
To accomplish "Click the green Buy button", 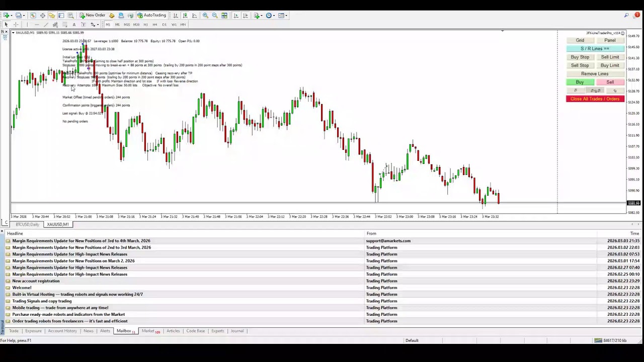I will point(580,82).
